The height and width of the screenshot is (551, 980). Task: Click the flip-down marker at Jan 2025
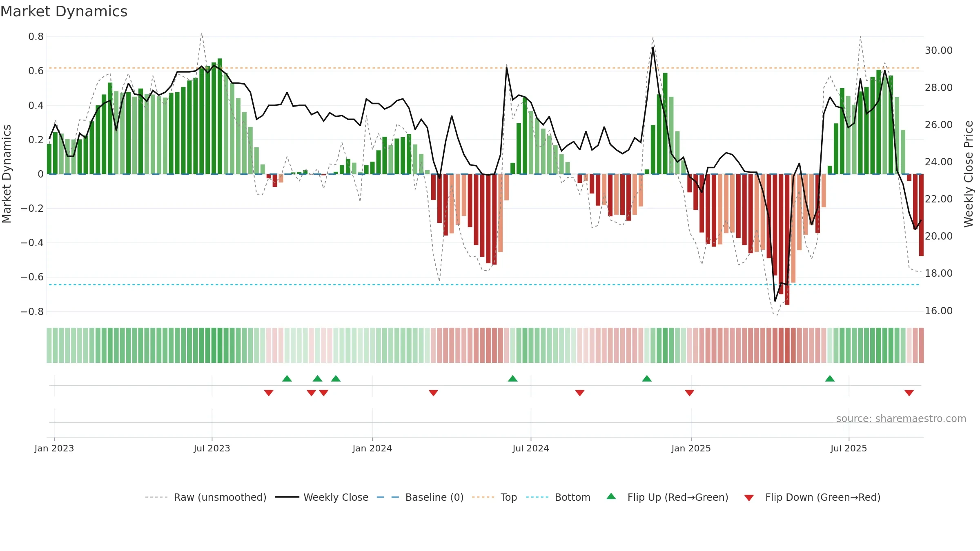point(690,393)
